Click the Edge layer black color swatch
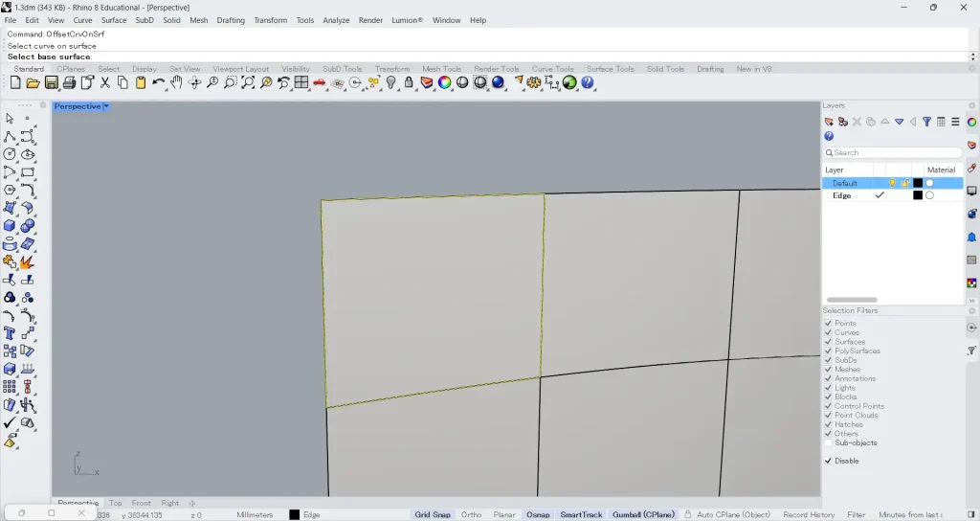 pyautogui.click(x=918, y=195)
